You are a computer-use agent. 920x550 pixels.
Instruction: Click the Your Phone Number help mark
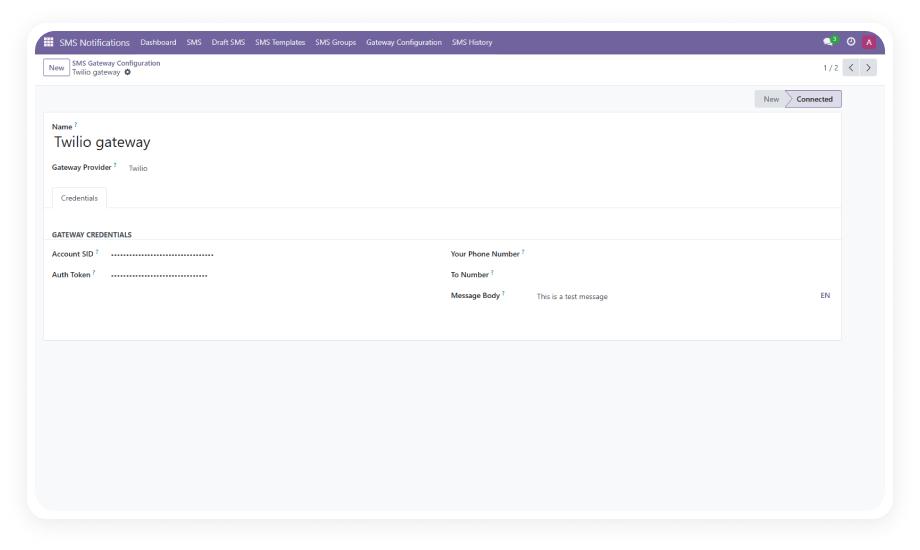[523, 251]
